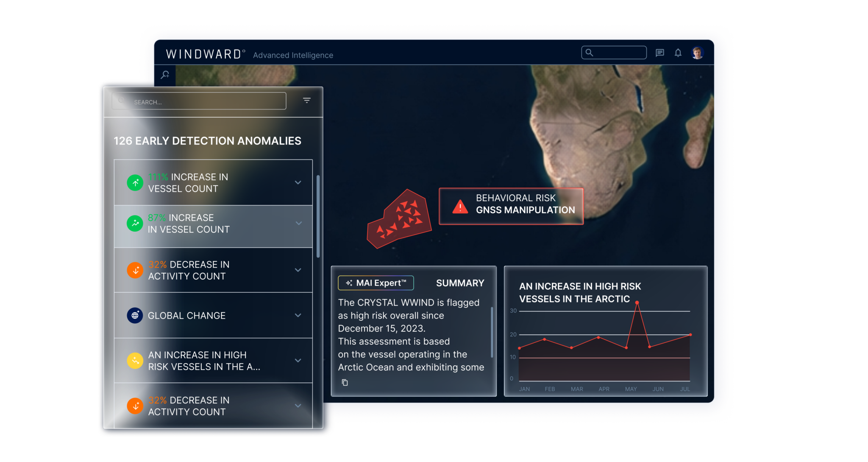868x462 pixels.
Task: Expand the Global Change anomaly details
Action: tap(298, 316)
